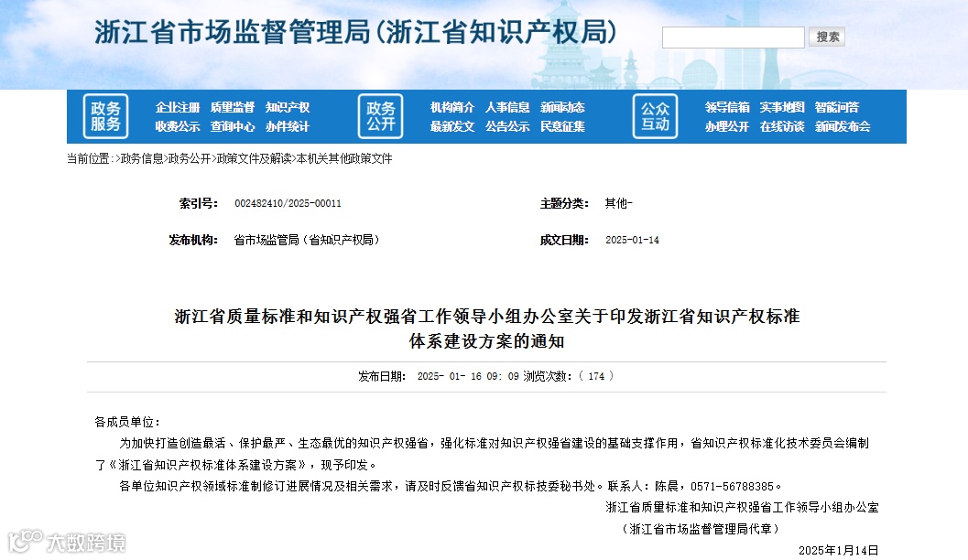
Task: Click the salutation 各成员单位
Action: coord(127,422)
